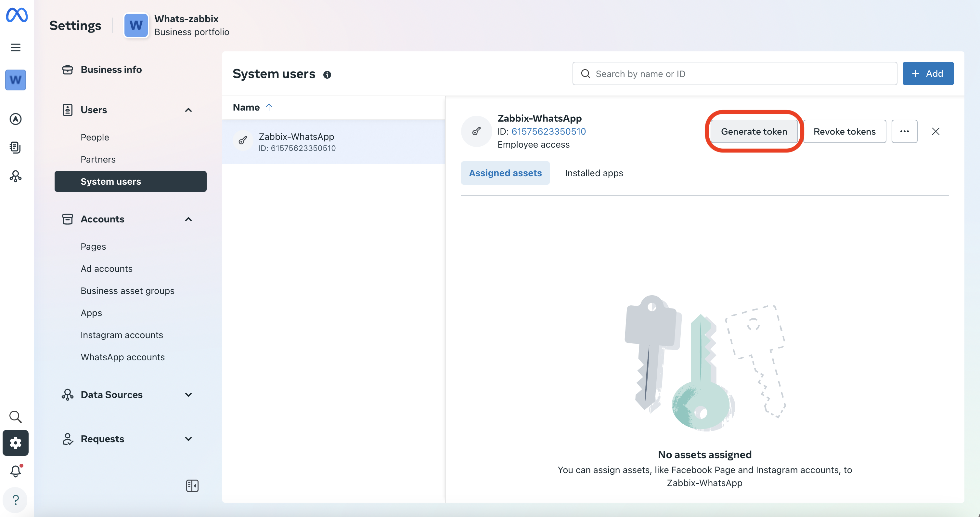Click the Data Sources nodes icon in sidebar
980x517 pixels.
67,395
